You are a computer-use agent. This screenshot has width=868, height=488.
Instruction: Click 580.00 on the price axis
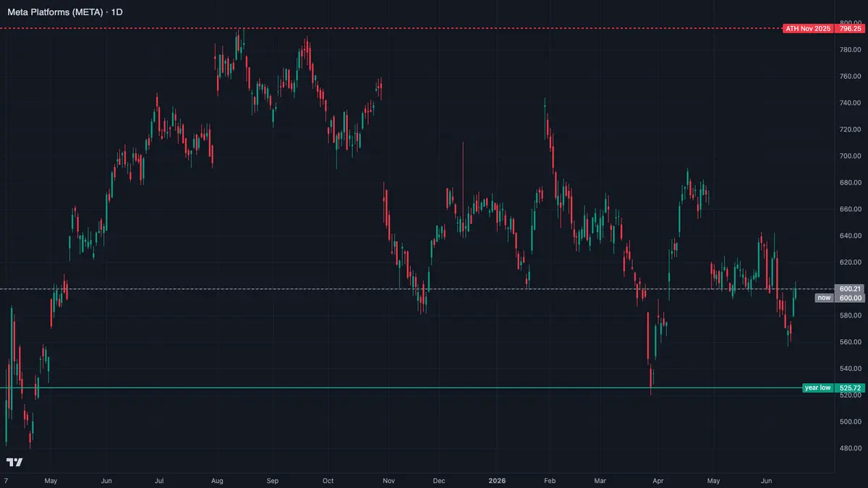click(849, 315)
